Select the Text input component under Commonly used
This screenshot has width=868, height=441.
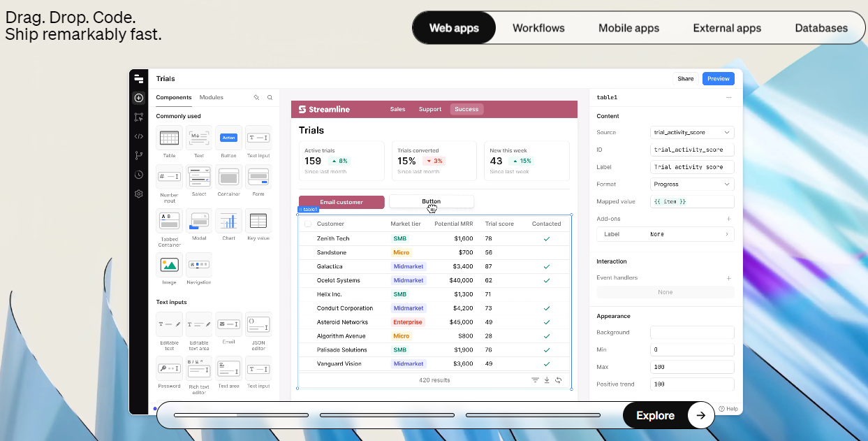[x=258, y=138]
